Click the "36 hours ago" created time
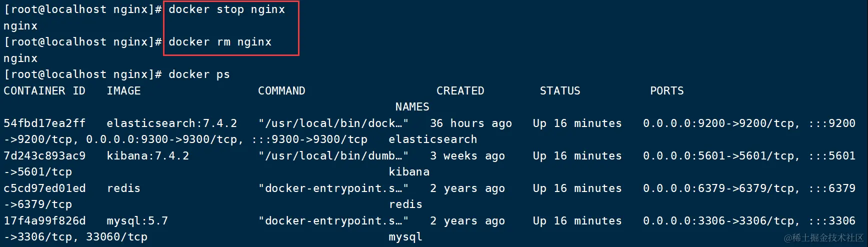 (470, 123)
